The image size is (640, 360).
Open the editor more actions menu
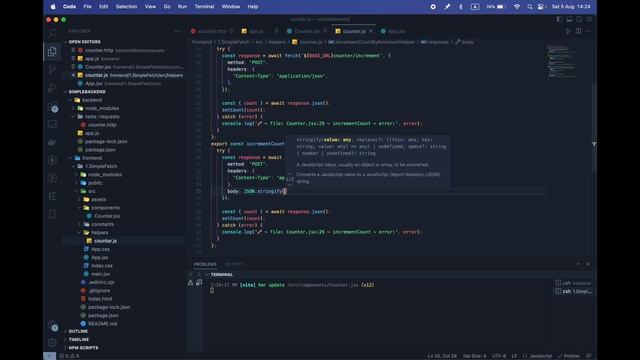coord(588,31)
